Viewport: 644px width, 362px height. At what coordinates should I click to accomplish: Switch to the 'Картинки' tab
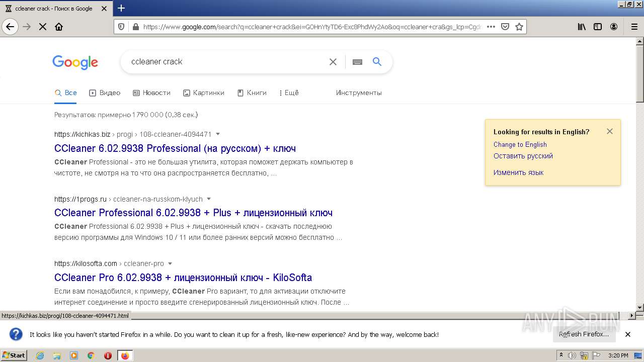(x=204, y=93)
